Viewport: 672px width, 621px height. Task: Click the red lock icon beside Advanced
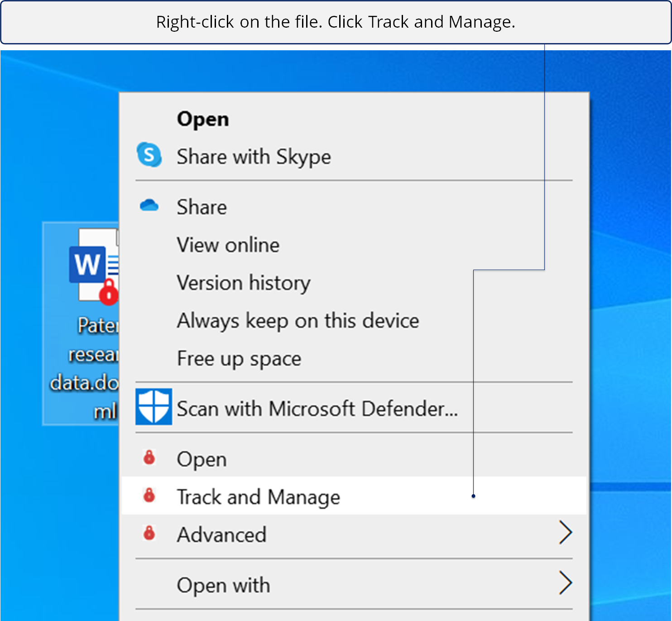tap(149, 534)
